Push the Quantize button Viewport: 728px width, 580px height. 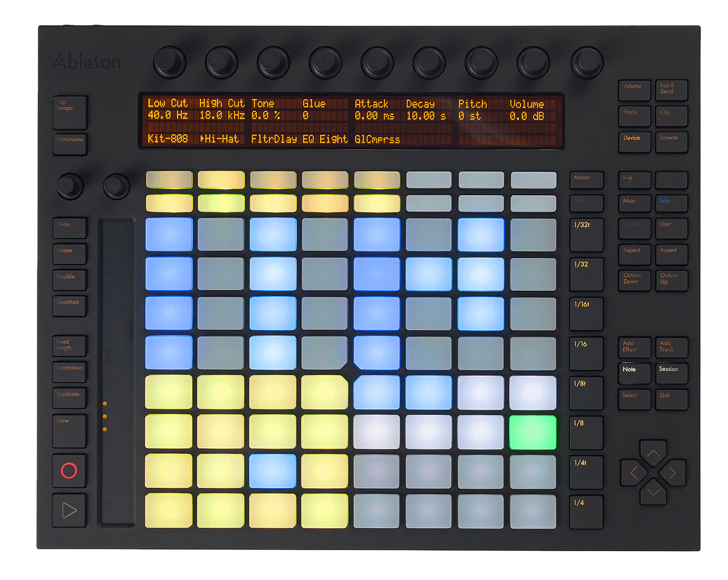click(x=69, y=306)
